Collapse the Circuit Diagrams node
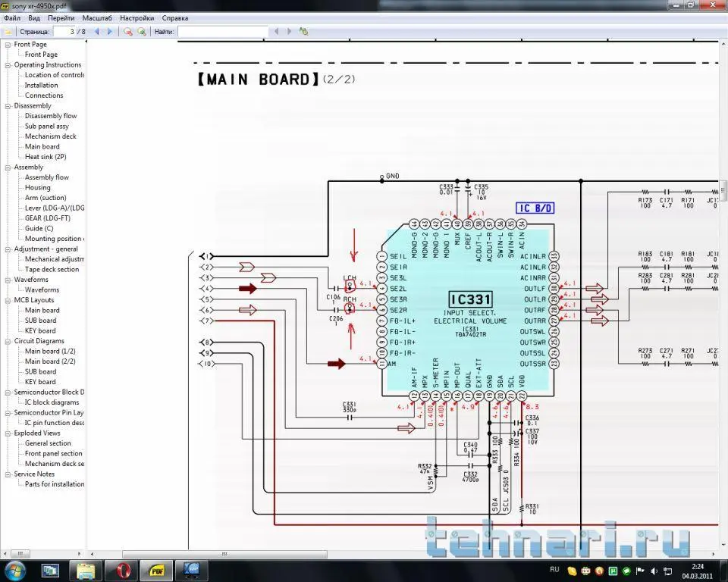 (8, 341)
